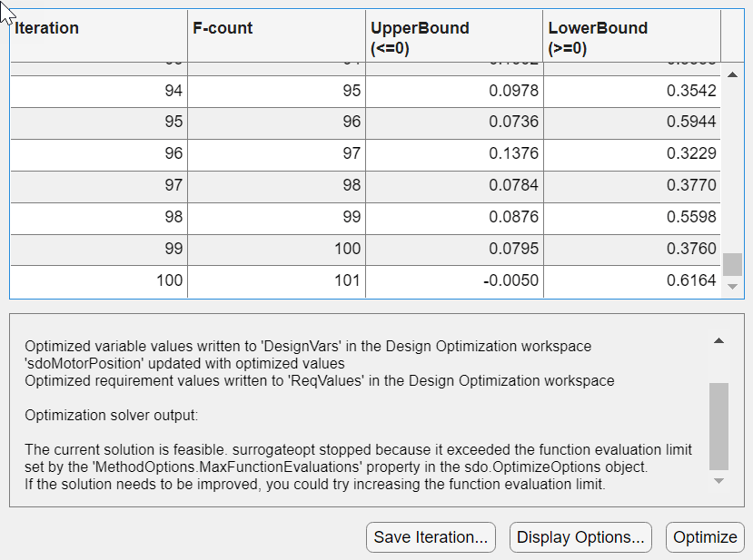753x560 pixels.
Task: Select the UpperBound (<=0) column header
Action: [x=454, y=36]
